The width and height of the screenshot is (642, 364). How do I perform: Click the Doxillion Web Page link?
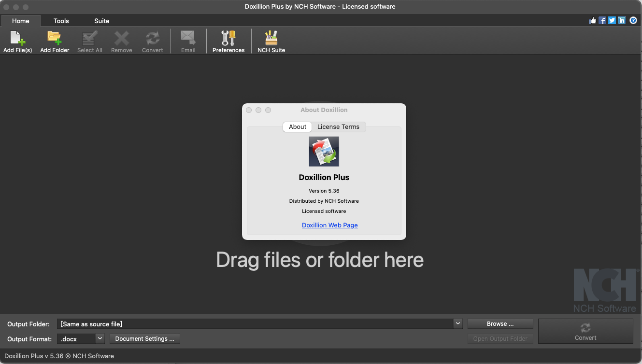329,225
